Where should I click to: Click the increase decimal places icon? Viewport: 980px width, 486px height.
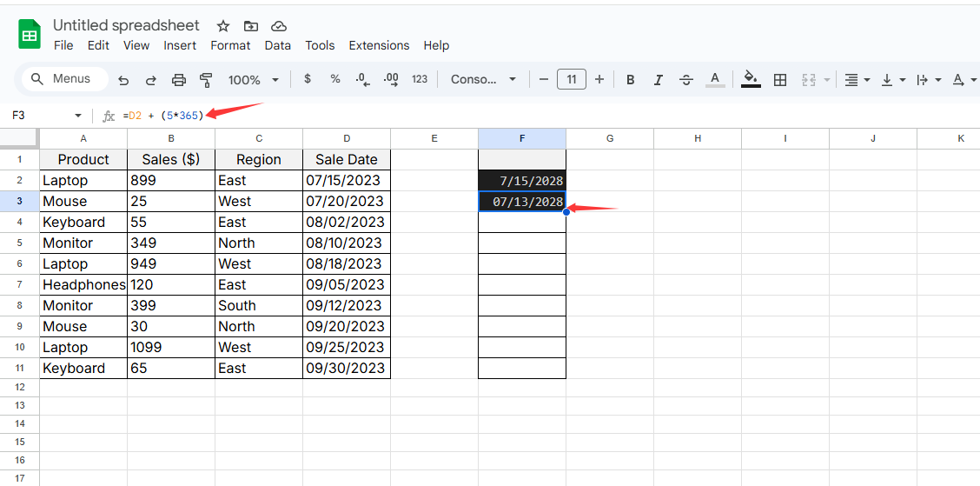pos(391,79)
